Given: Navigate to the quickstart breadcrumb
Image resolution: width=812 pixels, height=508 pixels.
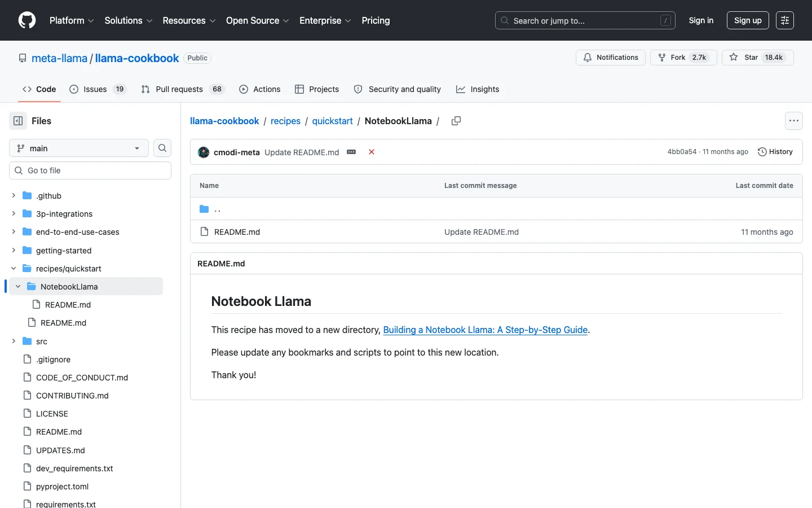Looking at the screenshot, I should [332, 121].
